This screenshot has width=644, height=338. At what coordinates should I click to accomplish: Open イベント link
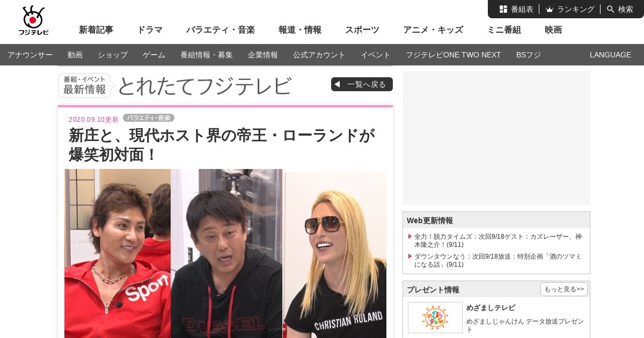click(x=376, y=55)
